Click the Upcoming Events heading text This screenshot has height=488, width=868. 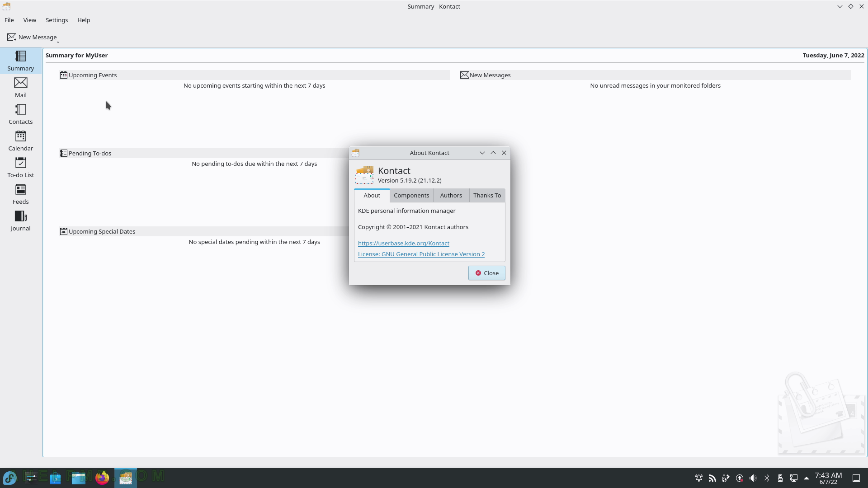tap(93, 75)
